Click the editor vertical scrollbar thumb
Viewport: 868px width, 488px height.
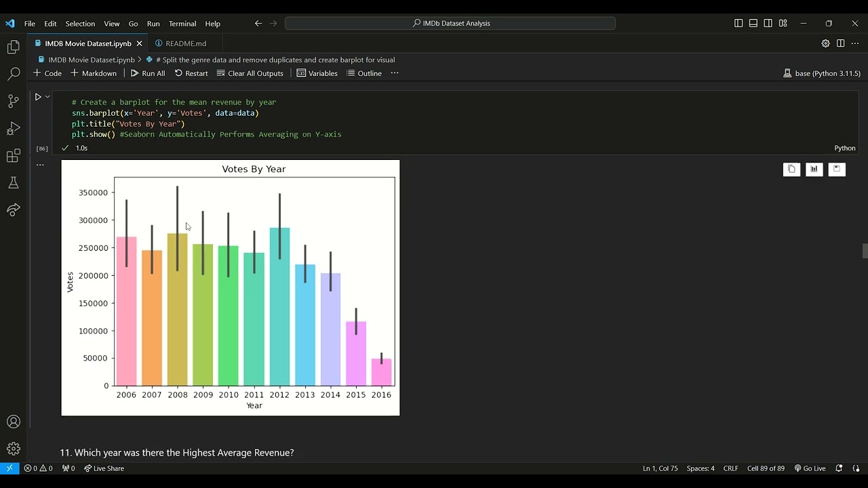click(x=865, y=251)
